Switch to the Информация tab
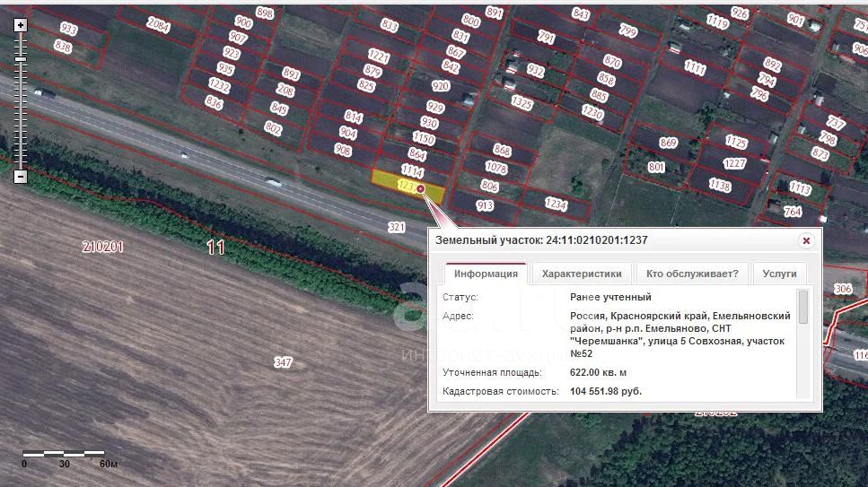The height and width of the screenshot is (487, 868). tap(486, 274)
